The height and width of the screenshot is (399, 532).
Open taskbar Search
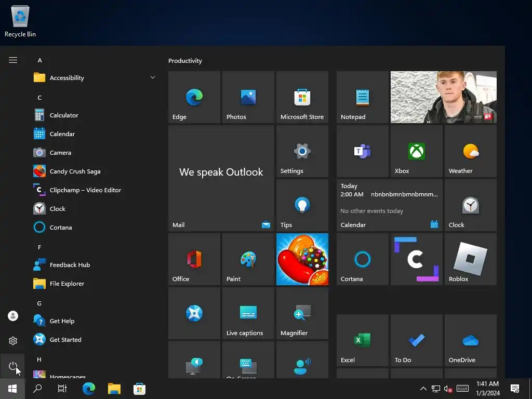pos(37,389)
